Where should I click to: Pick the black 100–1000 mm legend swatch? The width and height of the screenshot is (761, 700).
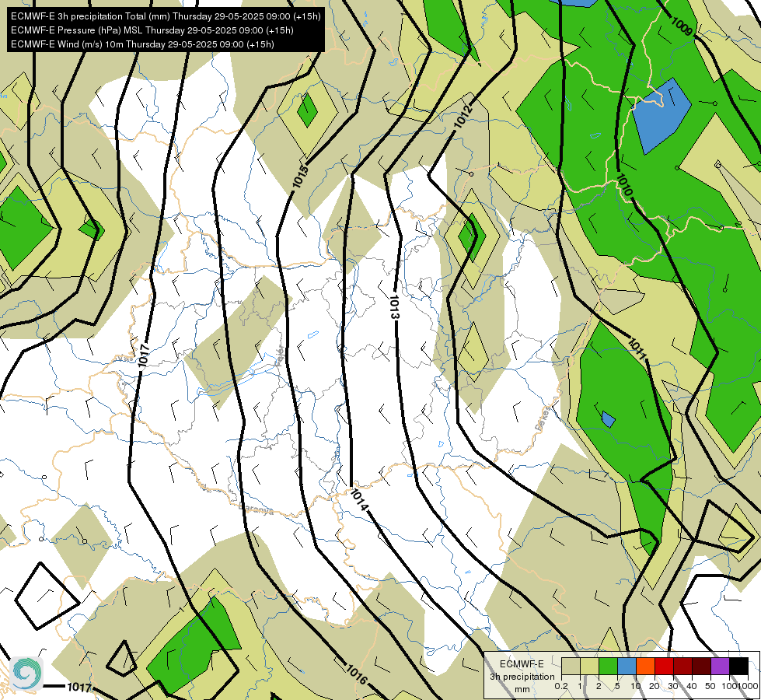(738, 666)
